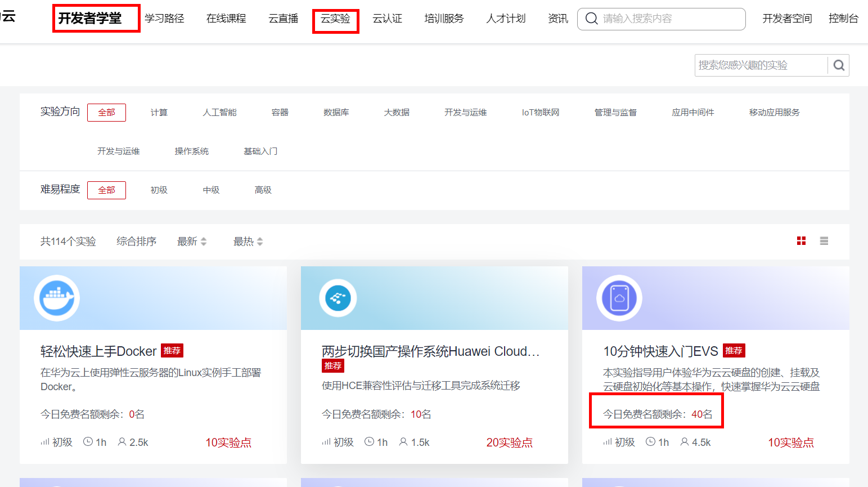Filter labs by 数据库
868x487 pixels.
336,113
